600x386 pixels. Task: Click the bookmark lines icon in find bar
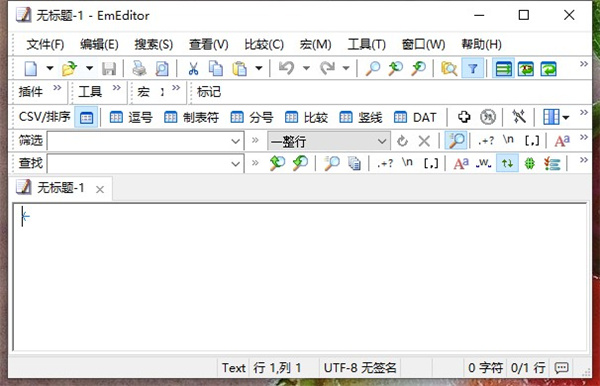coord(552,164)
